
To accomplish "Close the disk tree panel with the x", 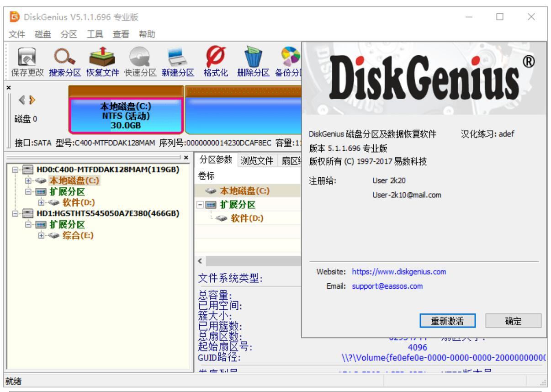I will pyautogui.click(x=185, y=157).
